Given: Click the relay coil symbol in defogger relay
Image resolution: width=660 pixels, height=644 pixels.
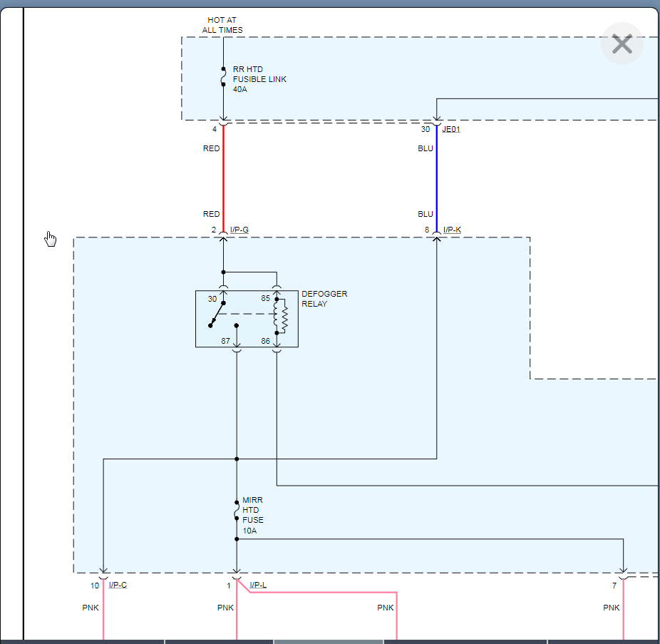Looking at the screenshot, I should click(281, 316).
